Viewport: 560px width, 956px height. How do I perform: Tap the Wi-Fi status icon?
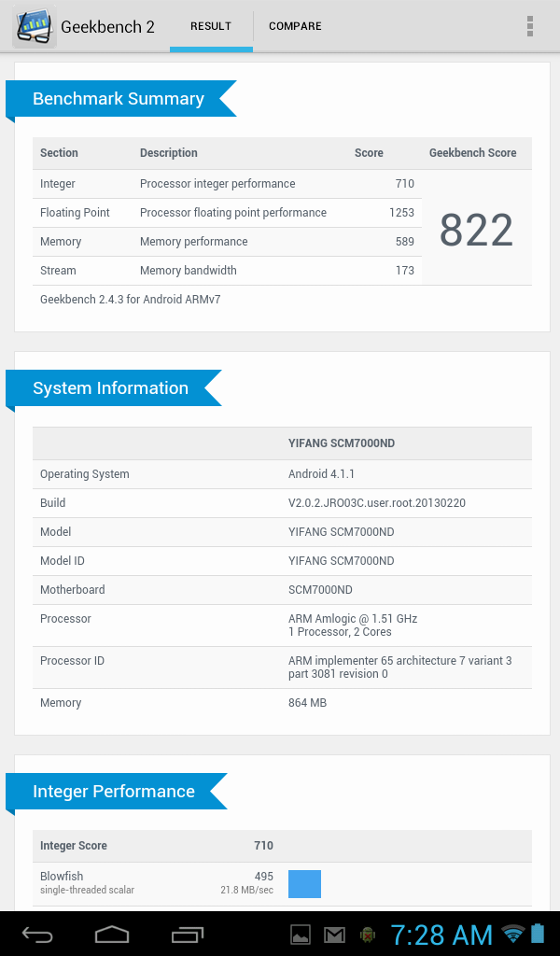tap(512, 934)
